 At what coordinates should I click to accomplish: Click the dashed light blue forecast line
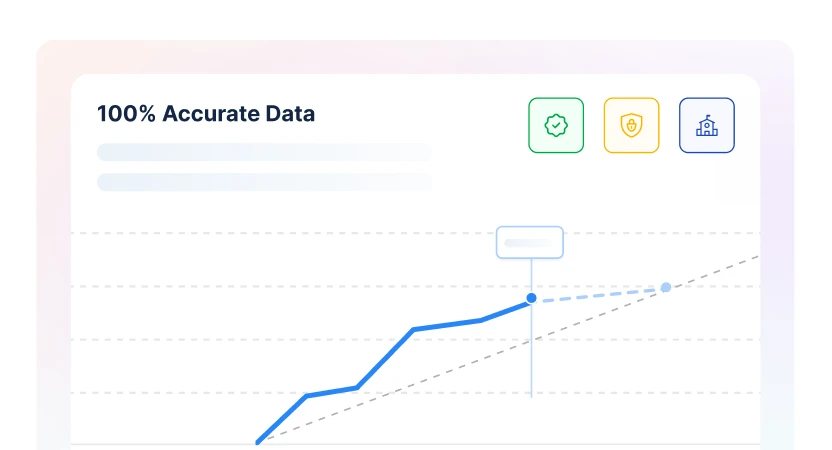pyautogui.click(x=600, y=293)
